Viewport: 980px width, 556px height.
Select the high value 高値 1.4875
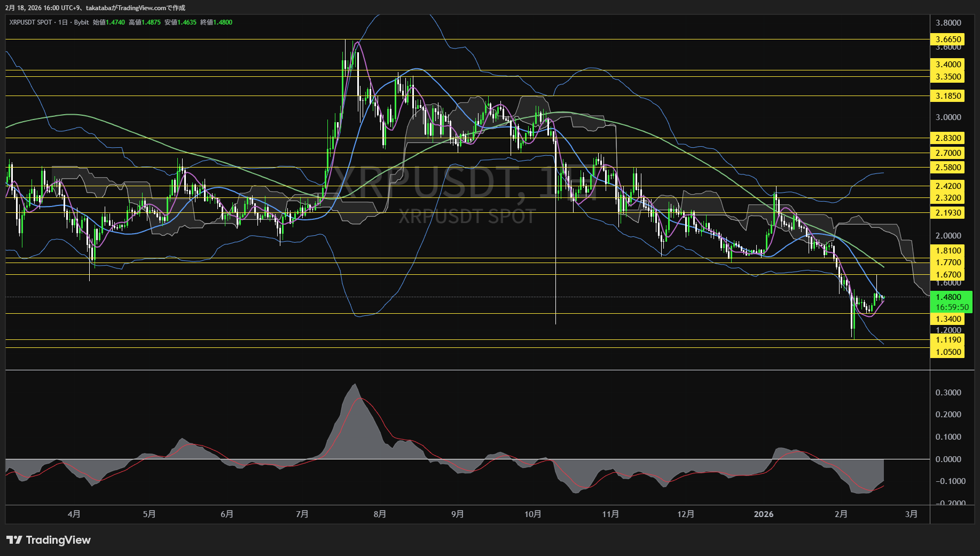pyautogui.click(x=145, y=22)
